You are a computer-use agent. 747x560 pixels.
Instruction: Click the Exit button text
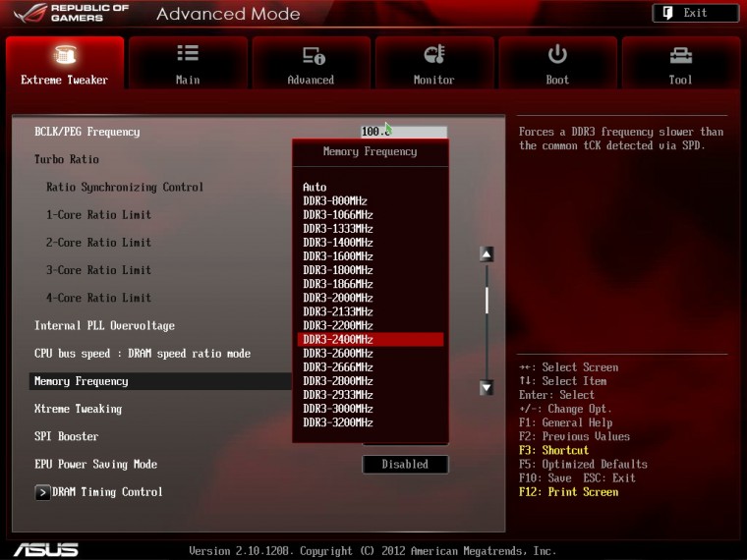[696, 13]
